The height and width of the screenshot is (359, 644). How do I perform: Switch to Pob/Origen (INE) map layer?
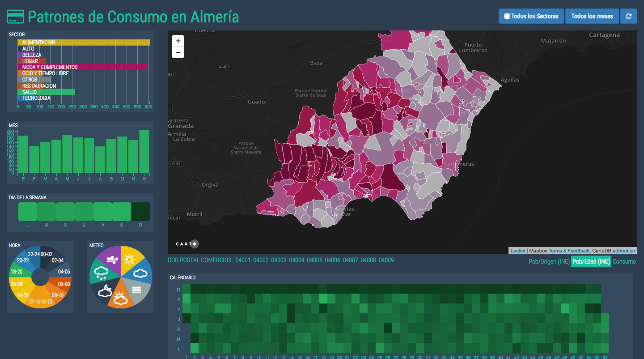(549, 261)
